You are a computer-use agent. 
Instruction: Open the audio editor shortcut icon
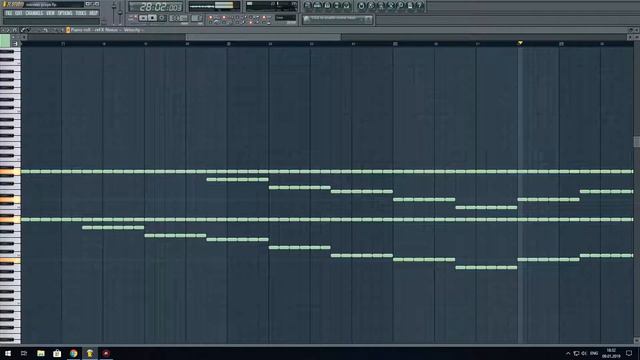pyautogui.click(x=391, y=5)
